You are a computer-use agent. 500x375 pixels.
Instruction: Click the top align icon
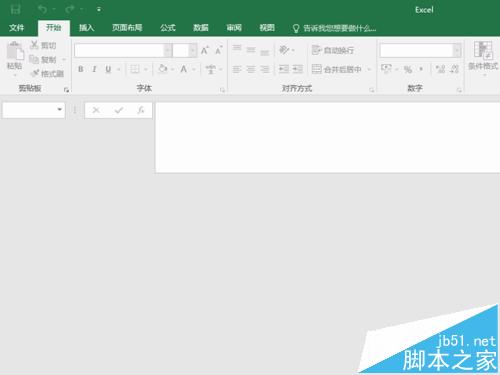point(237,49)
